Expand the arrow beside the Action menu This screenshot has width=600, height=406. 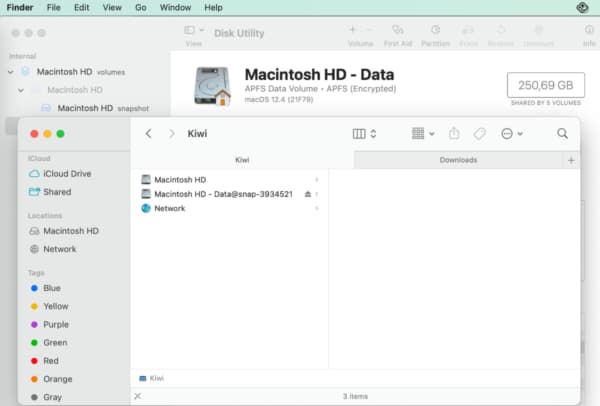coord(520,134)
